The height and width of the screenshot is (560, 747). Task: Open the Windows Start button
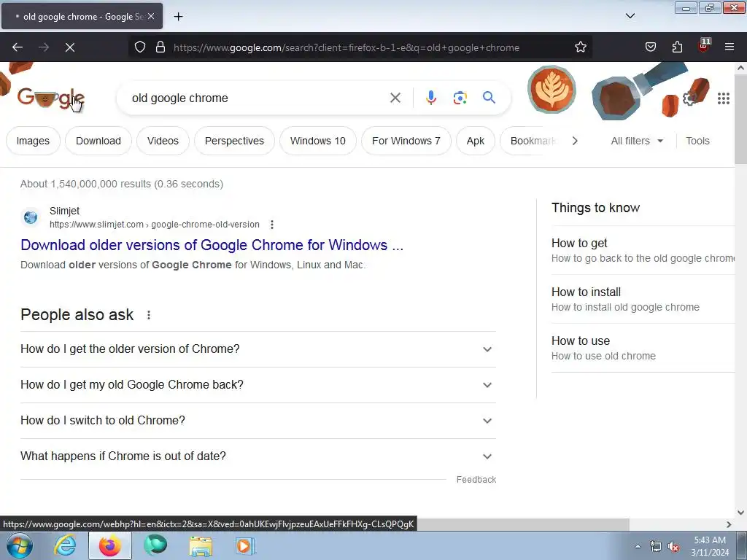pos(20,545)
